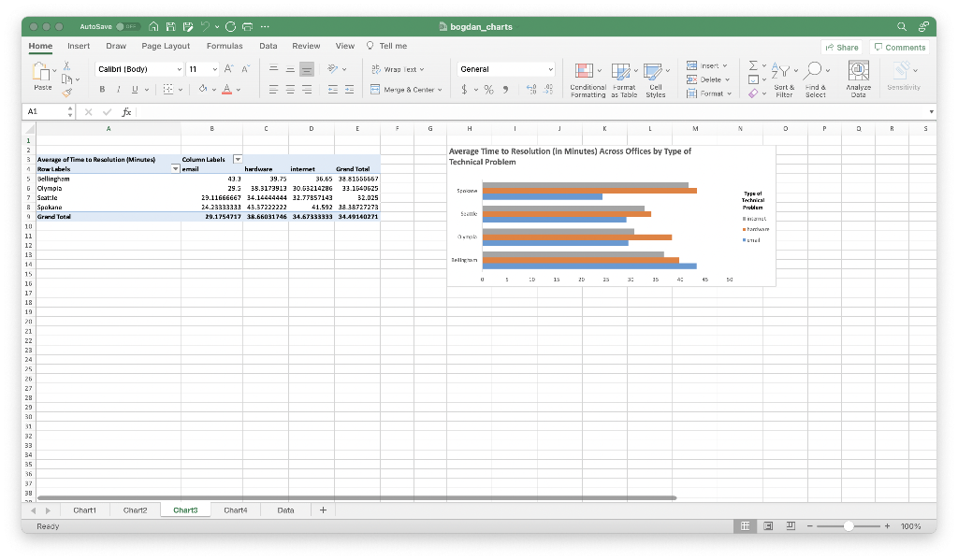Apply percent style
958x560 pixels.
pos(488,90)
